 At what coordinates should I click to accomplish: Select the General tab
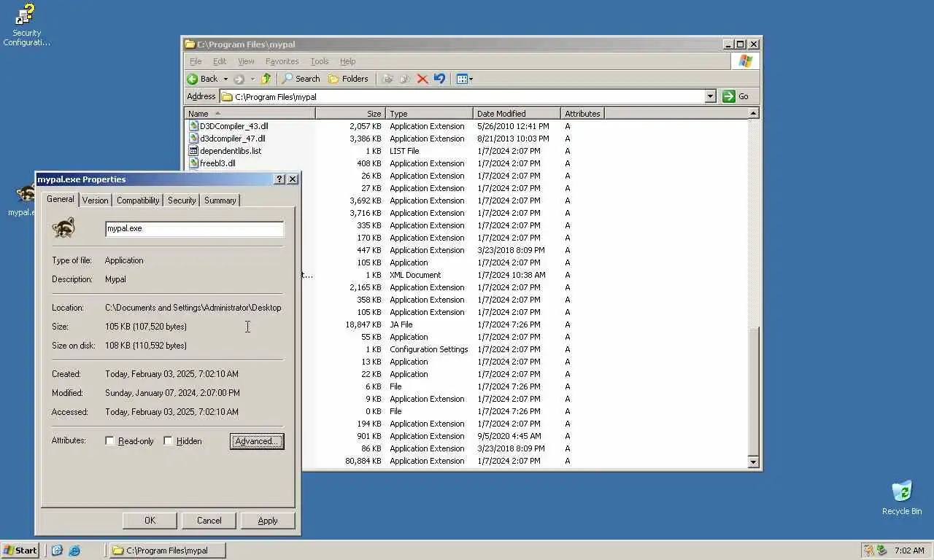point(60,199)
